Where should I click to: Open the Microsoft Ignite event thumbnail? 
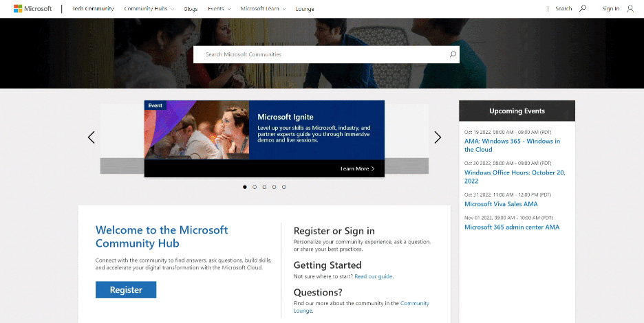pyautogui.click(x=197, y=131)
